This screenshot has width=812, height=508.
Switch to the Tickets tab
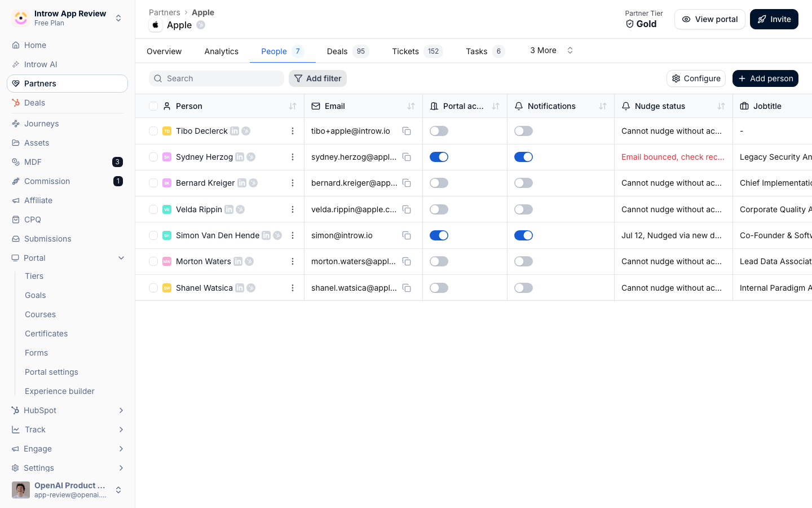pyautogui.click(x=417, y=51)
